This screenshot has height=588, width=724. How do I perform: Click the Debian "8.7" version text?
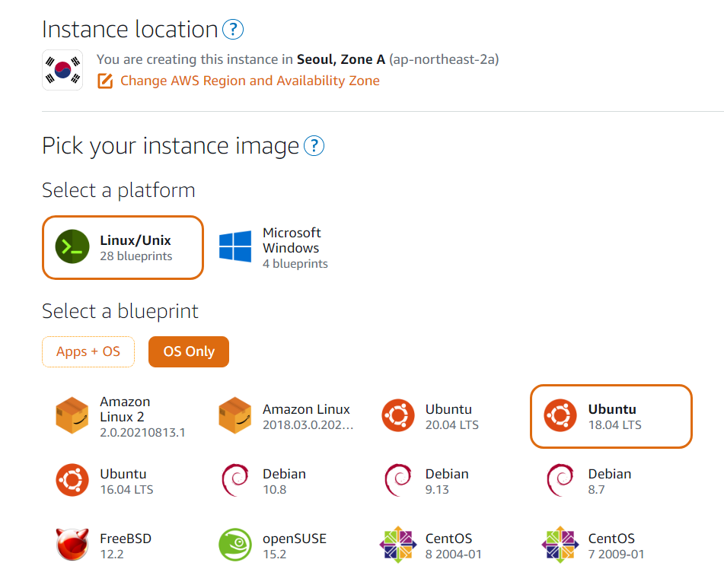pos(596,489)
